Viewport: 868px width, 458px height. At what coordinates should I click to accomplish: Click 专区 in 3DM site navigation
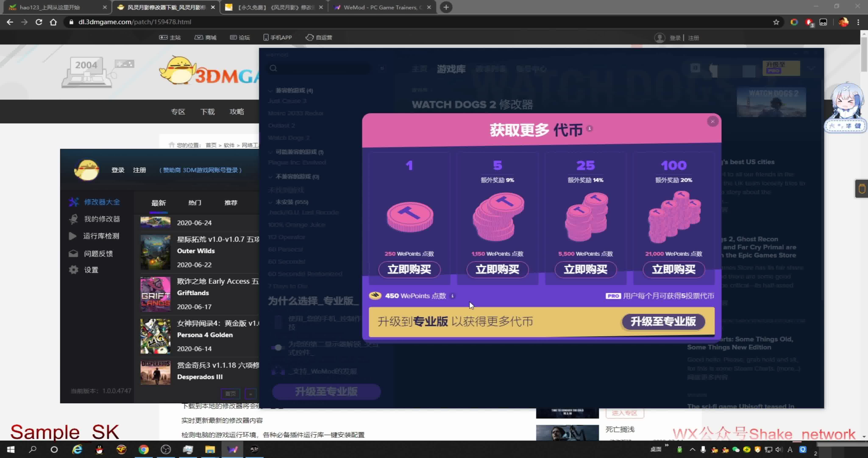(x=178, y=112)
